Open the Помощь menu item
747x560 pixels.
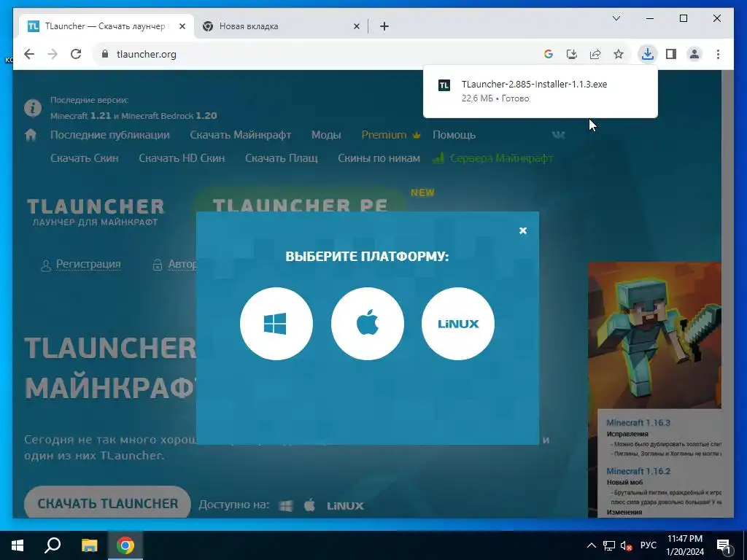454,135
